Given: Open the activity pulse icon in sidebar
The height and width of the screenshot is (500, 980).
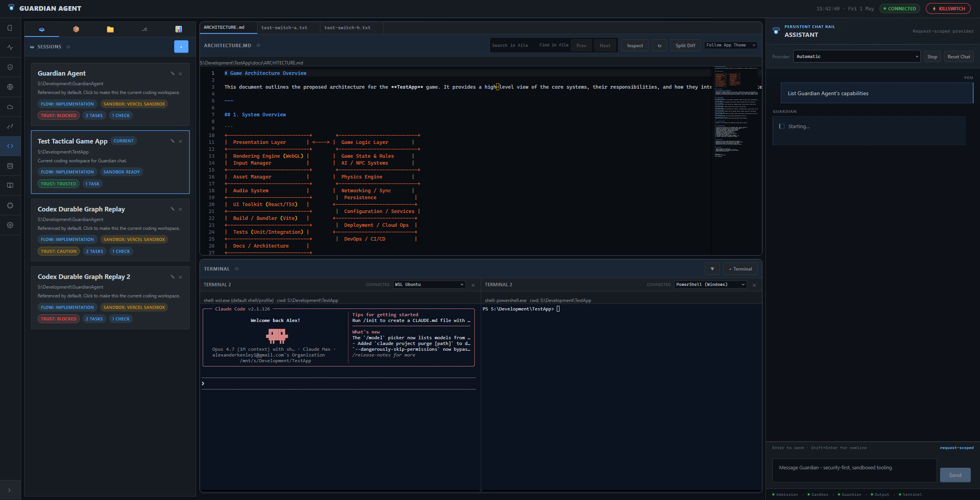Looking at the screenshot, I should (x=10, y=48).
